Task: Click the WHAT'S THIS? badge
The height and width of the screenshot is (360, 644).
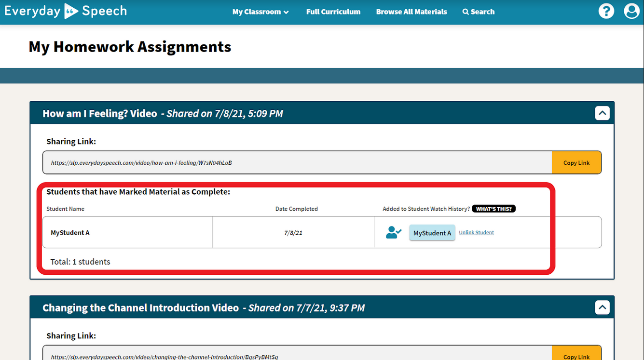Action: click(x=493, y=209)
